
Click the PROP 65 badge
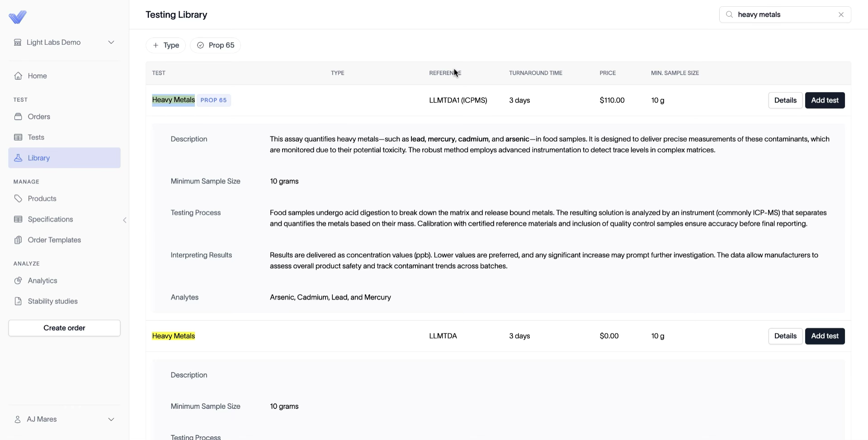[x=214, y=100]
